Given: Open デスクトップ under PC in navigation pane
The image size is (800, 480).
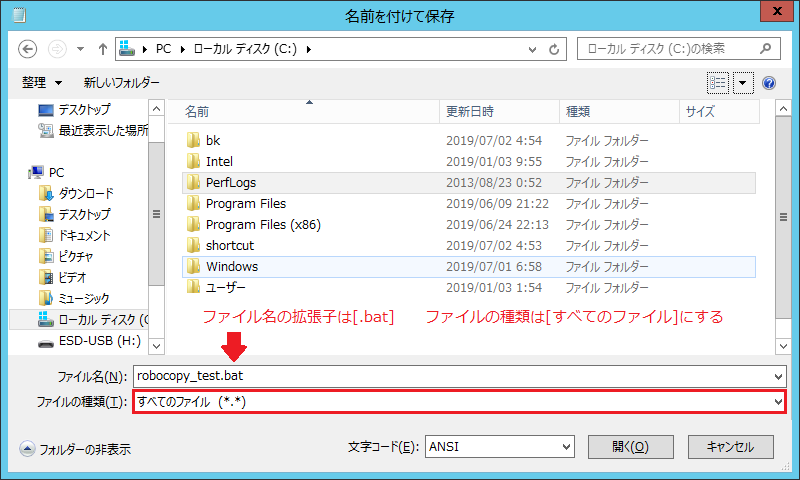Looking at the screenshot, I should pos(74,214).
